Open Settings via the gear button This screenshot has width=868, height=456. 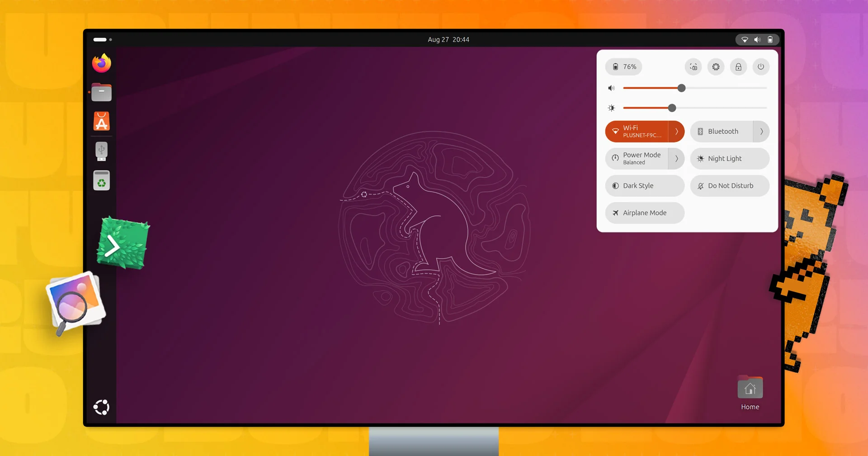click(x=716, y=67)
